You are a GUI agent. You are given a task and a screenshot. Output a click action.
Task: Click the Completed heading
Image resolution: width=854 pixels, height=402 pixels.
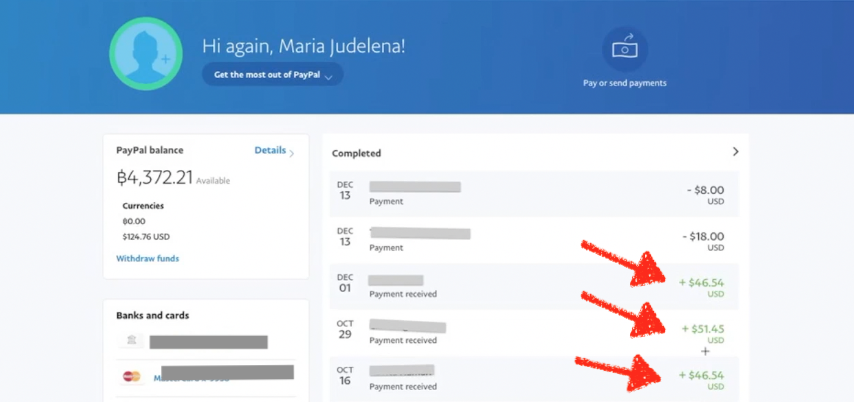tap(356, 154)
